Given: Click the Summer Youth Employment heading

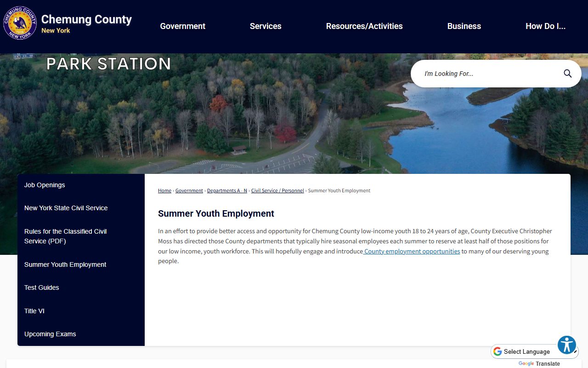Looking at the screenshot, I should [216, 213].
